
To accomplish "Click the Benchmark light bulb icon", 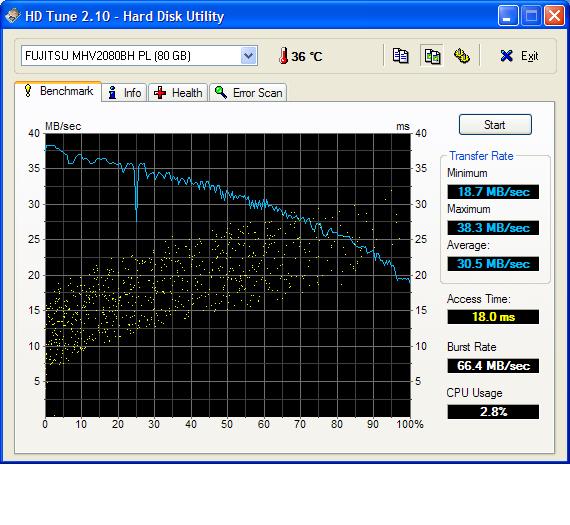I will 28,91.
